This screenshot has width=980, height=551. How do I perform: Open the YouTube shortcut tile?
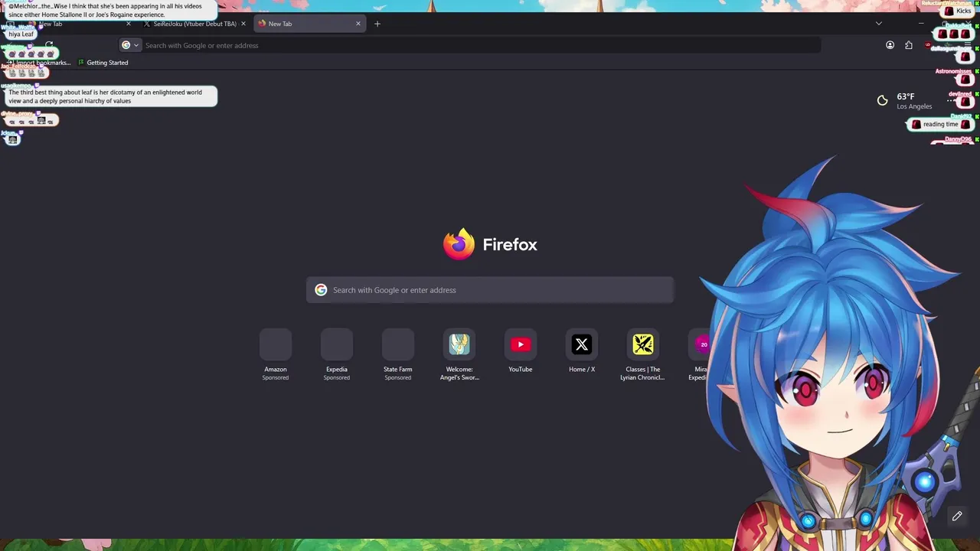pyautogui.click(x=521, y=344)
